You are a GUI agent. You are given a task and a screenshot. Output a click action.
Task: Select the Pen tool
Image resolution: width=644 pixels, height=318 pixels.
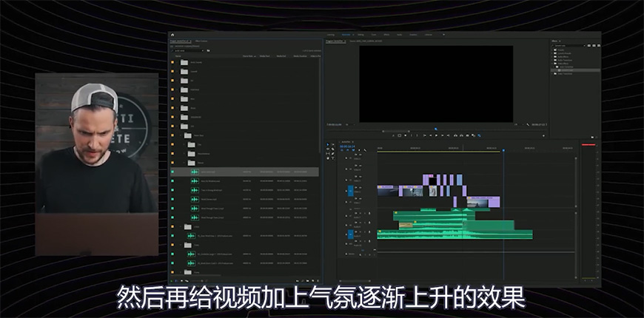[333, 154]
